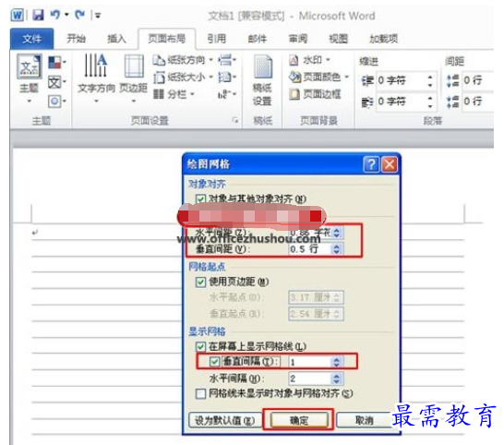504x445 pixels.
Task: Adjust the left indent spinner arrows
Action: [x=430, y=80]
